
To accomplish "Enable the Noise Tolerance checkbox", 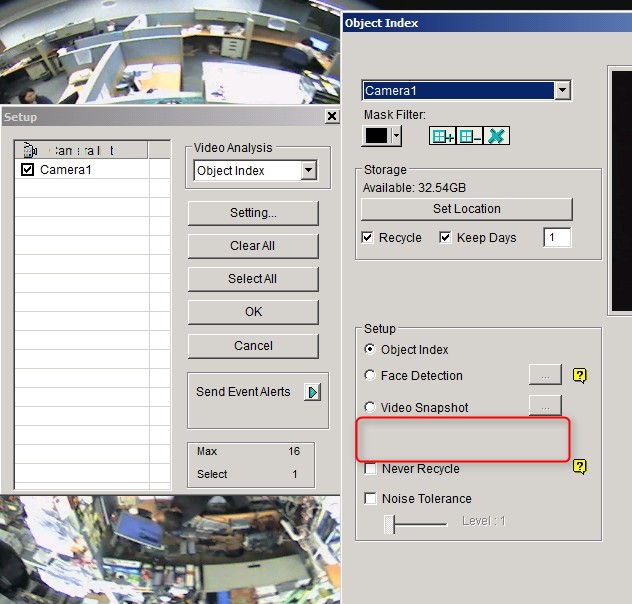I will point(370,498).
